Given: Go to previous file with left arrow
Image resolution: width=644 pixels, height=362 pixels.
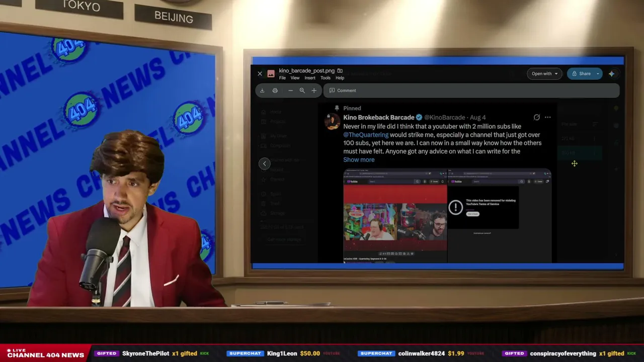Looking at the screenshot, I should [x=264, y=163].
